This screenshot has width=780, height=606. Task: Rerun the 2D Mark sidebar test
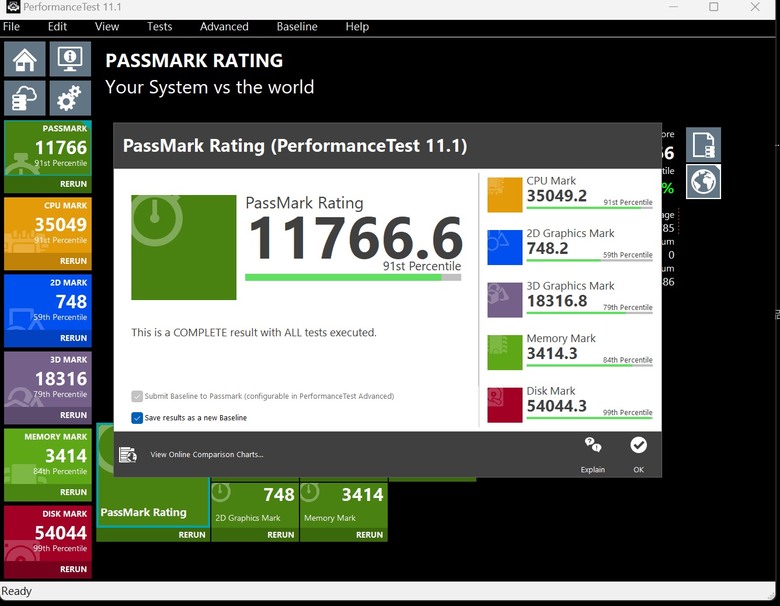73,338
